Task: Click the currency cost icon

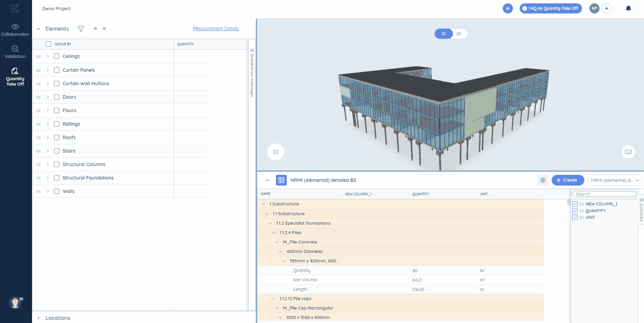Action: tap(543, 180)
